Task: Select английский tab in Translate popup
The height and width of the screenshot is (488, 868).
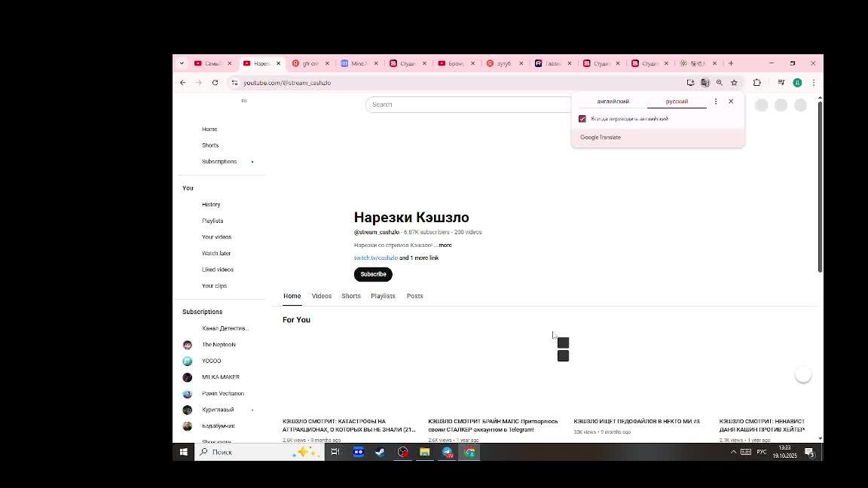Action: coord(613,101)
